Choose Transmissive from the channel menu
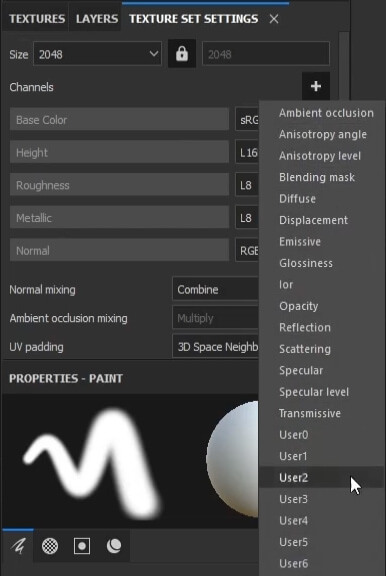 pos(322,413)
